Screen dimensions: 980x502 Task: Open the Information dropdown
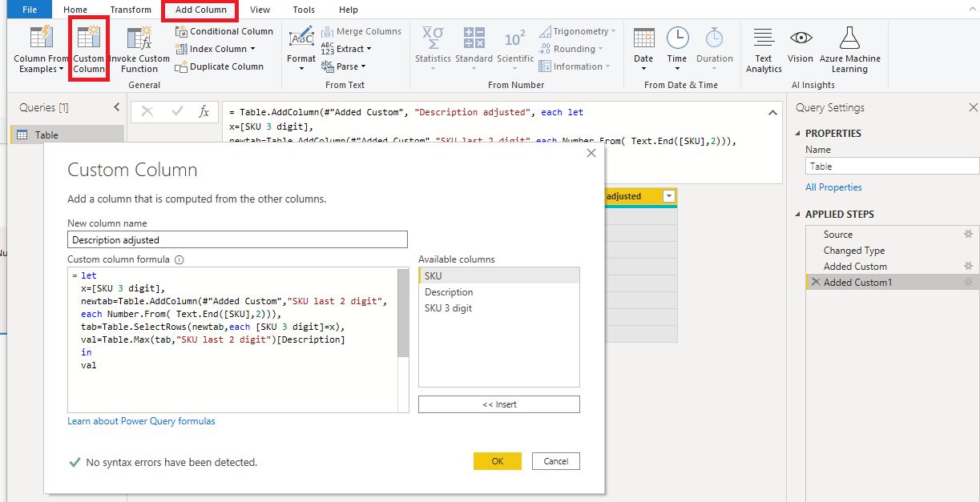tap(575, 66)
